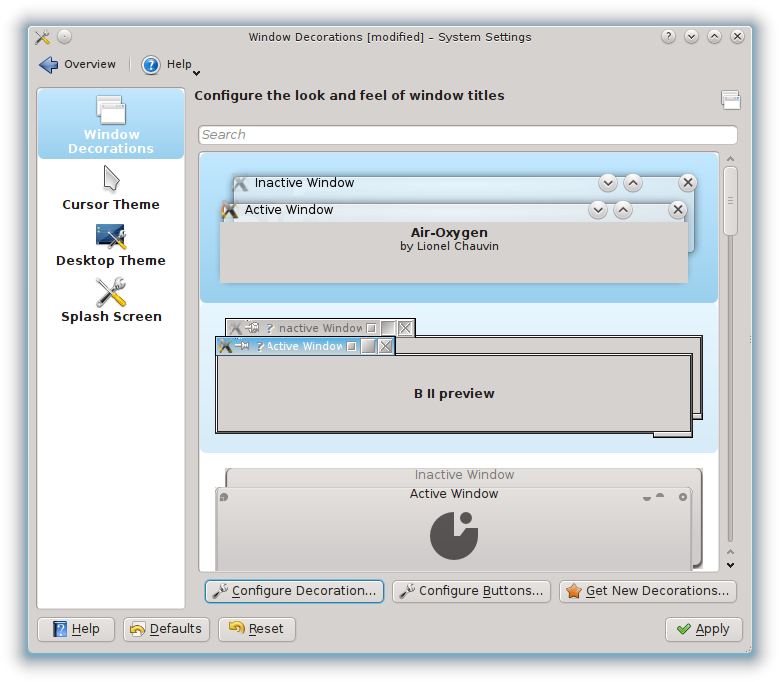Click the Help button at bottom
779x682 pixels.
point(76,629)
